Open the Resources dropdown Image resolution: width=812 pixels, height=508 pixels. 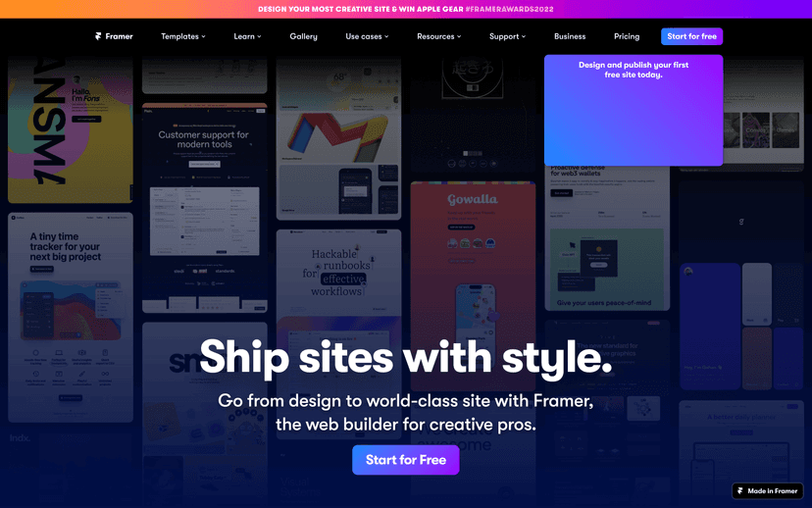[x=438, y=36]
